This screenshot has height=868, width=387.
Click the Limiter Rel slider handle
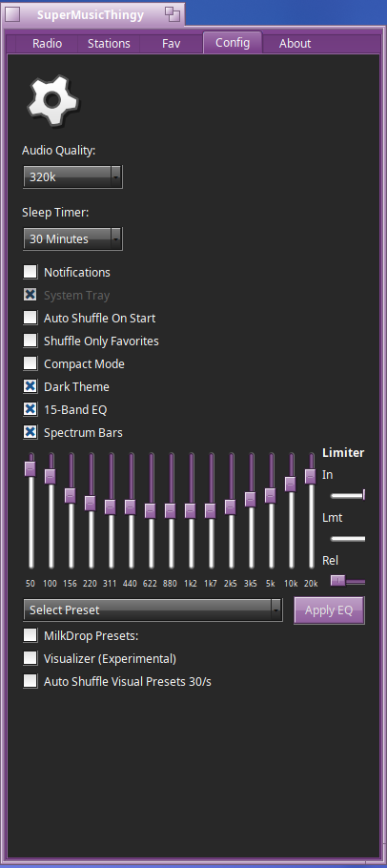coord(338,581)
